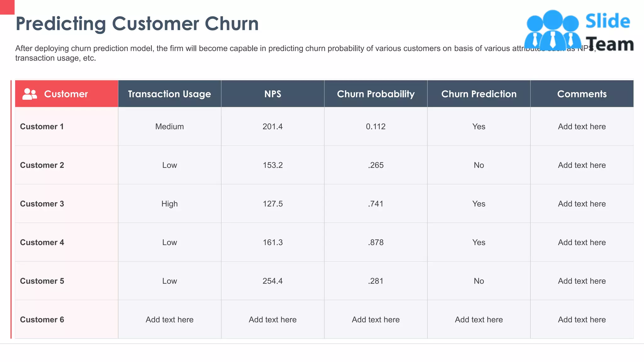Viewport: 644px width, 362px height.
Task: Click the NPS value 254.4
Action: 273,281
